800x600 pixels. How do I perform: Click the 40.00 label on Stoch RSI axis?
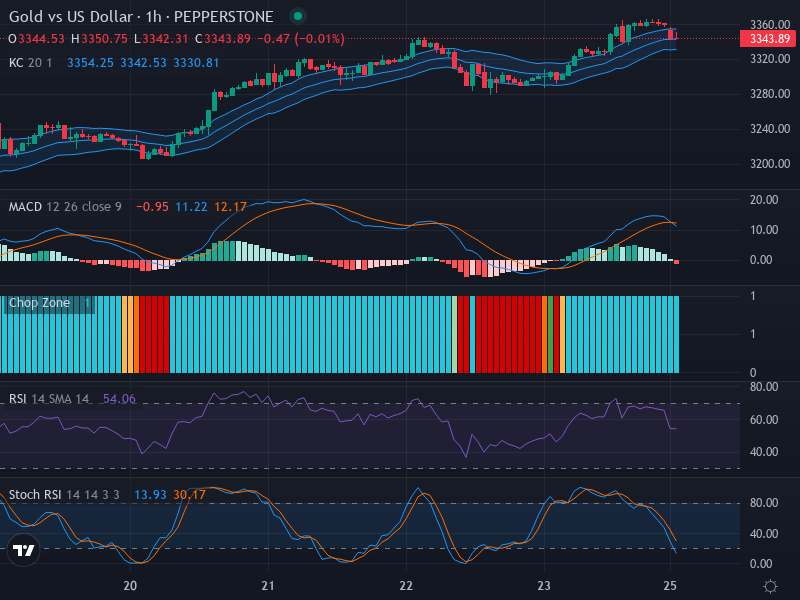pos(764,534)
